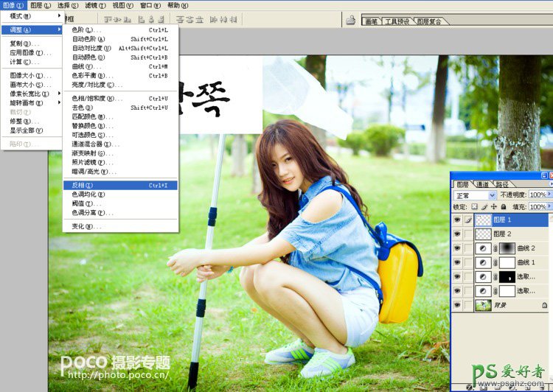Click the palette well icon in options bar
This screenshot has height=392, width=553.
pos(351,21)
